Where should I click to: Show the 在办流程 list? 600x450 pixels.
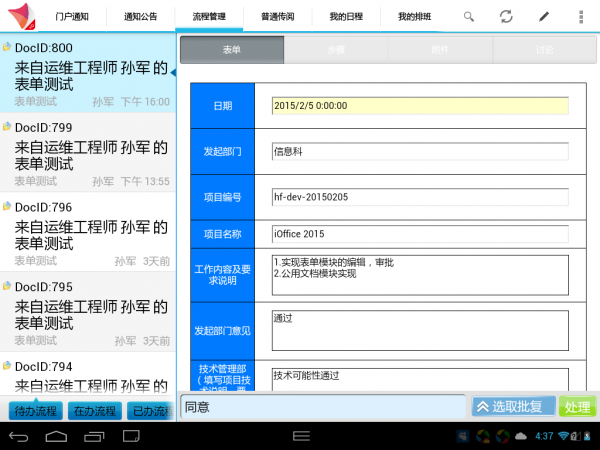pyautogui.click(x=96, y=411)
